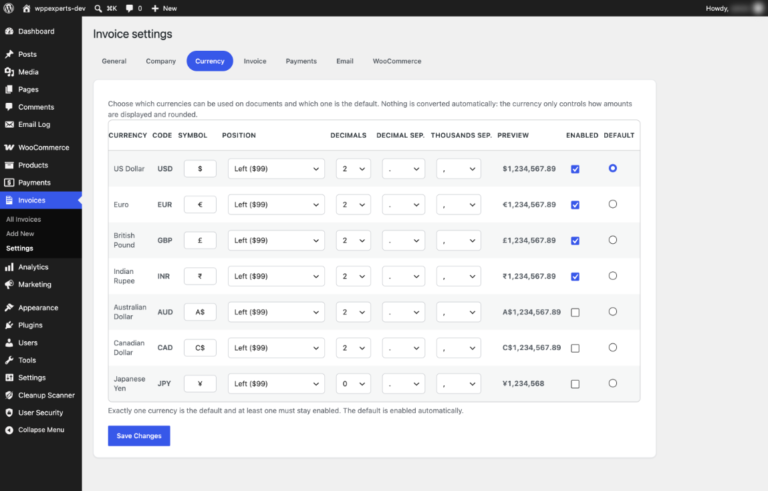Switch to the WooCommerce settings tab

397,61
